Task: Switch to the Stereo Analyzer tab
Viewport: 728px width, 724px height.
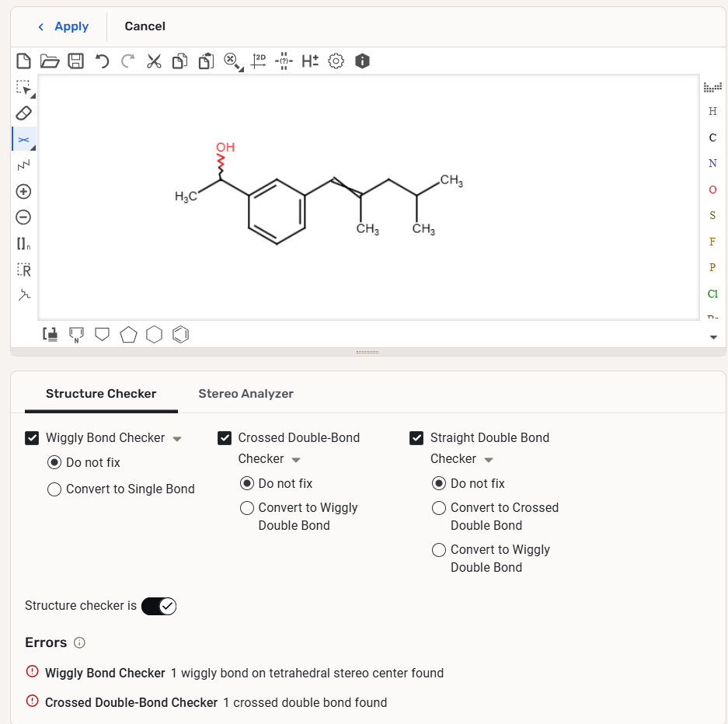Action: (246, 394)
